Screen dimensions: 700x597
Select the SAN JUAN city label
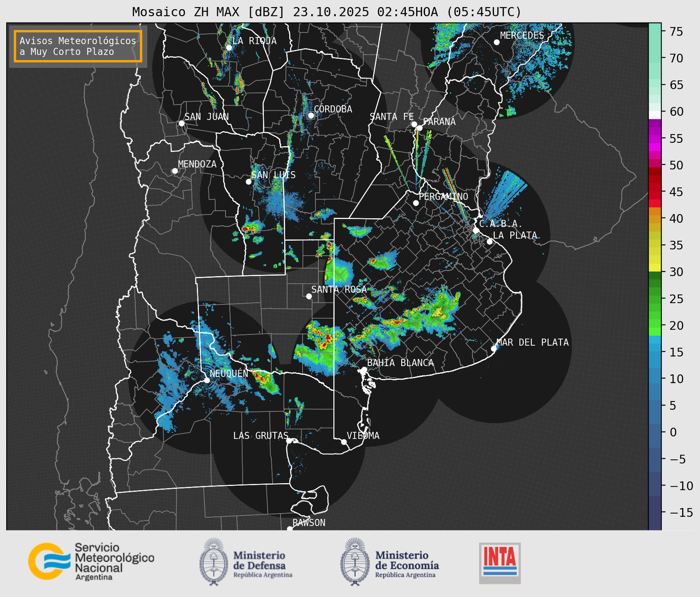point(207,117)
